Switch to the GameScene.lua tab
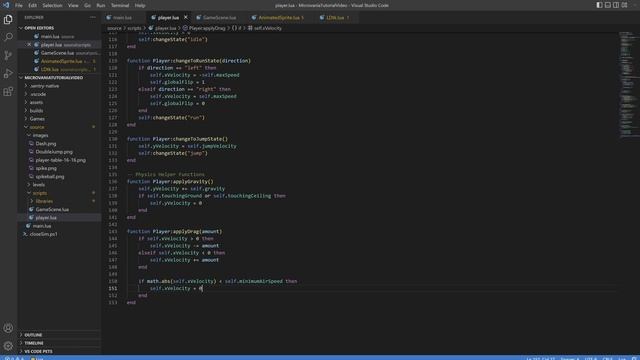 click(x=220, y=18)
